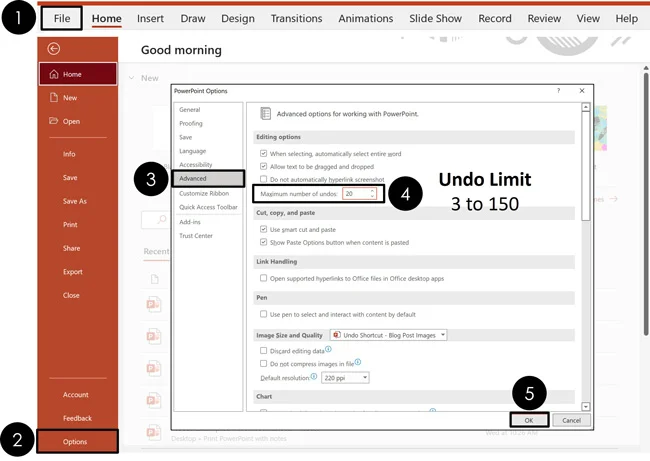
Task: Click the help question mark in Options dialog
Action: (558, 90)
